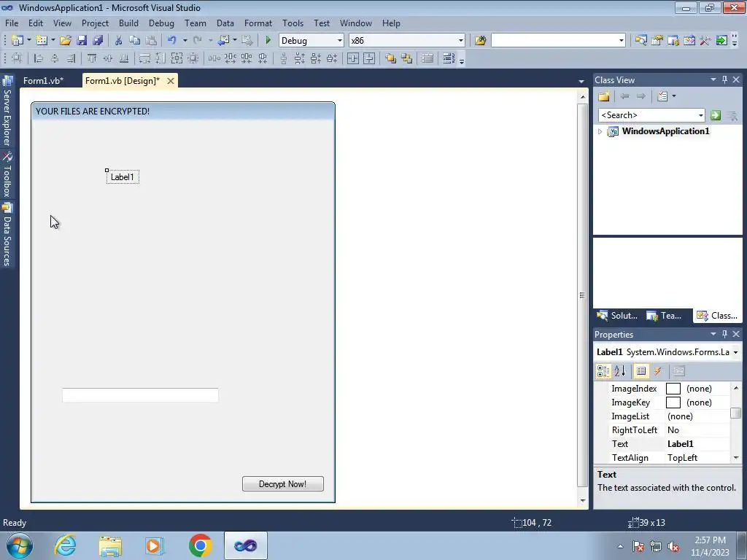Pin the Class View panel
The width and height of the screenshot is (747, 560).
[724, 79]
